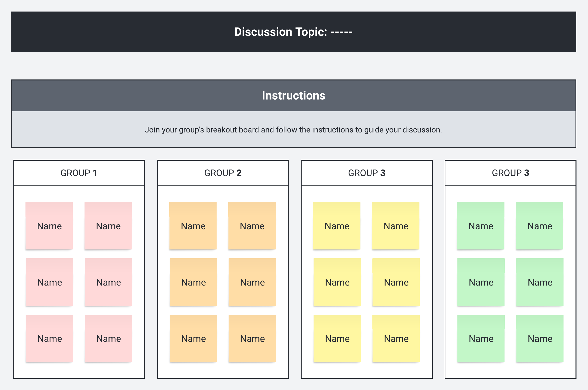Select top-right yellow Name sticky note
588x390 pixels.
coord(396,226)
